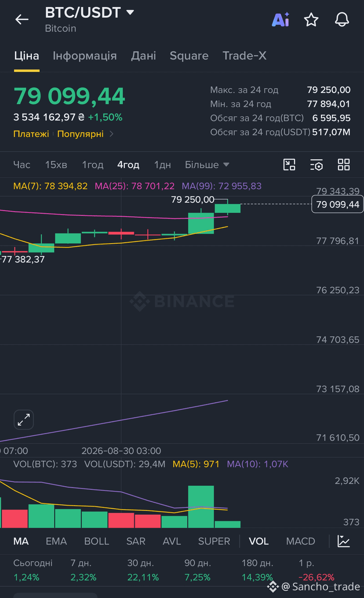Select the 15хв timeframe
Image resolution: width=364 pixels, height=598 pixels.
[x=56, y=165]
